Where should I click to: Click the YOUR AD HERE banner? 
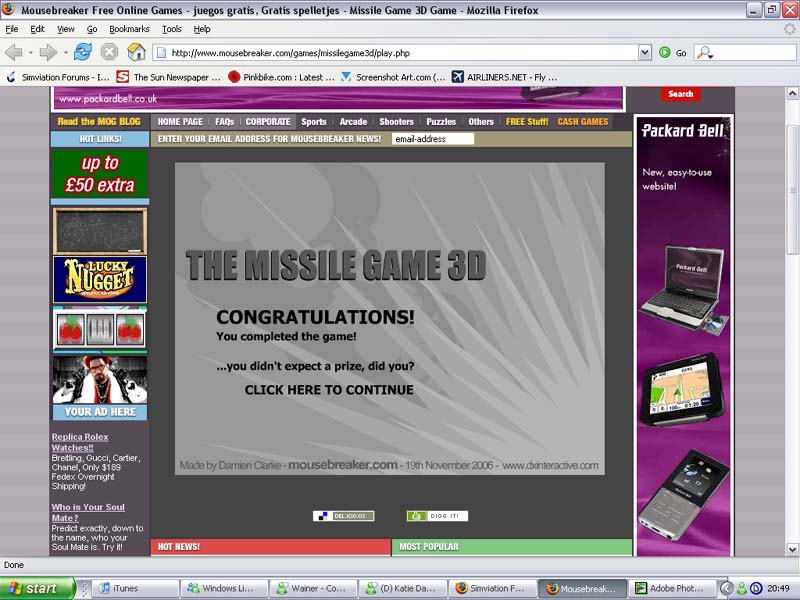[x=100, y=412]
